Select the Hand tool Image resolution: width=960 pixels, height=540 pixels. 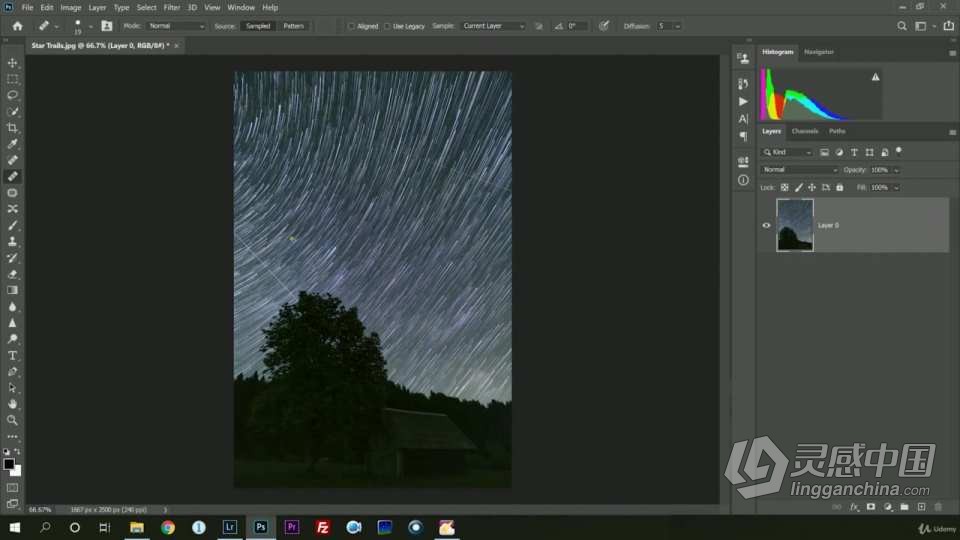12,404
